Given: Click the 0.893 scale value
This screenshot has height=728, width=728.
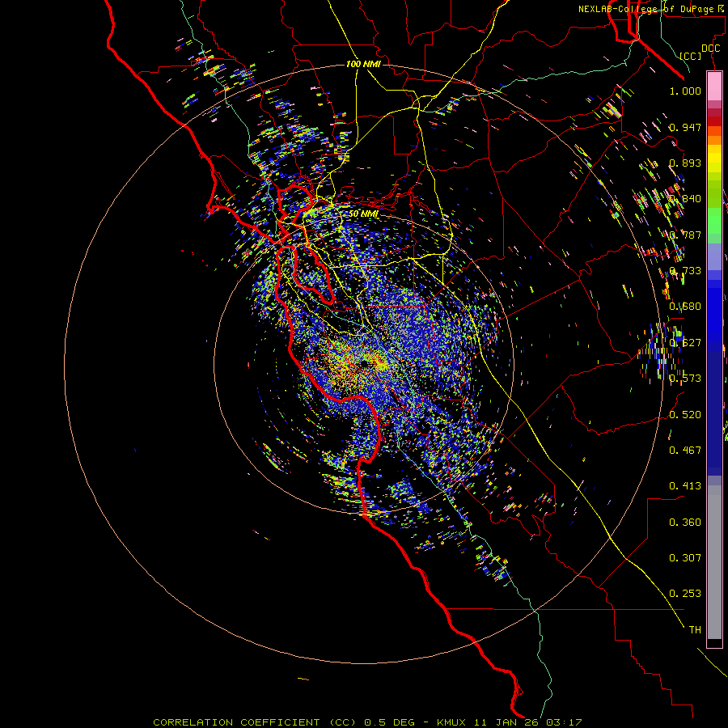Looking at the screenshot, I should point(685,163).
